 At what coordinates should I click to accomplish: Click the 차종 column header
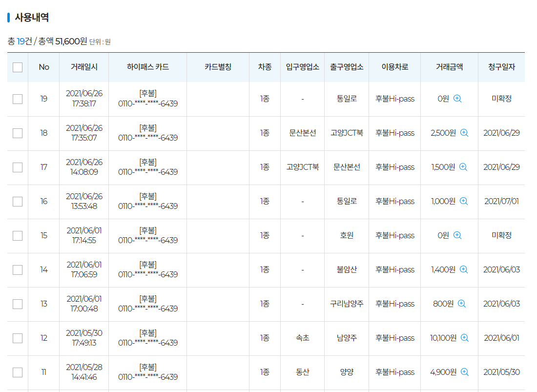click(265, 67)
